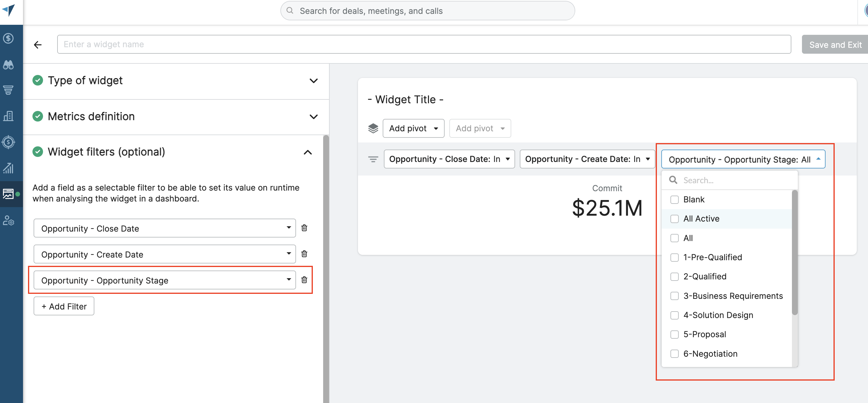868x403 pixels.
Task: Check the All stage option
Action: pos(674,238)
